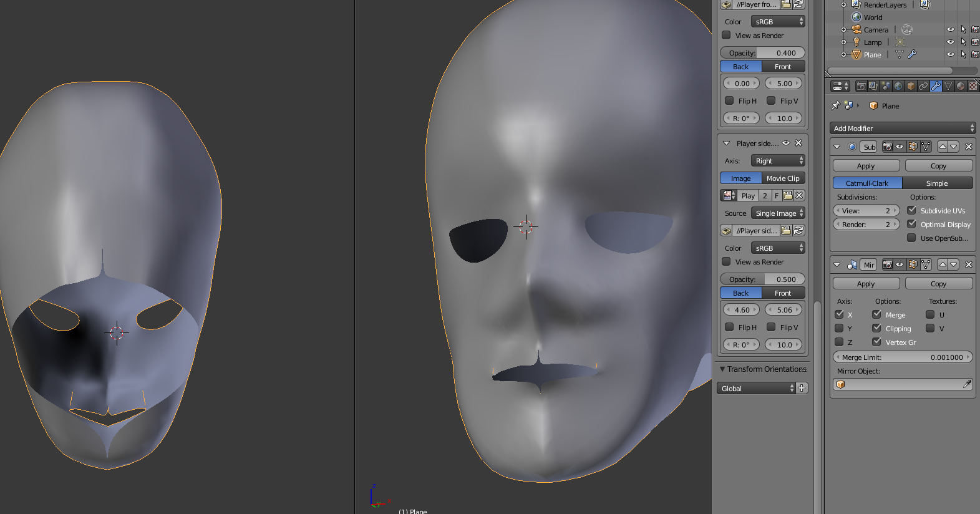Disable Subdivide UVs checkbox

coord(912,210)
